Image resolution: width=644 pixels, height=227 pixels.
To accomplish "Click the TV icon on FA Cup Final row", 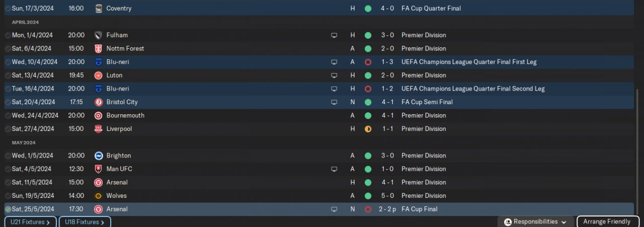I will pyautogui.click(x=334, y=209).
